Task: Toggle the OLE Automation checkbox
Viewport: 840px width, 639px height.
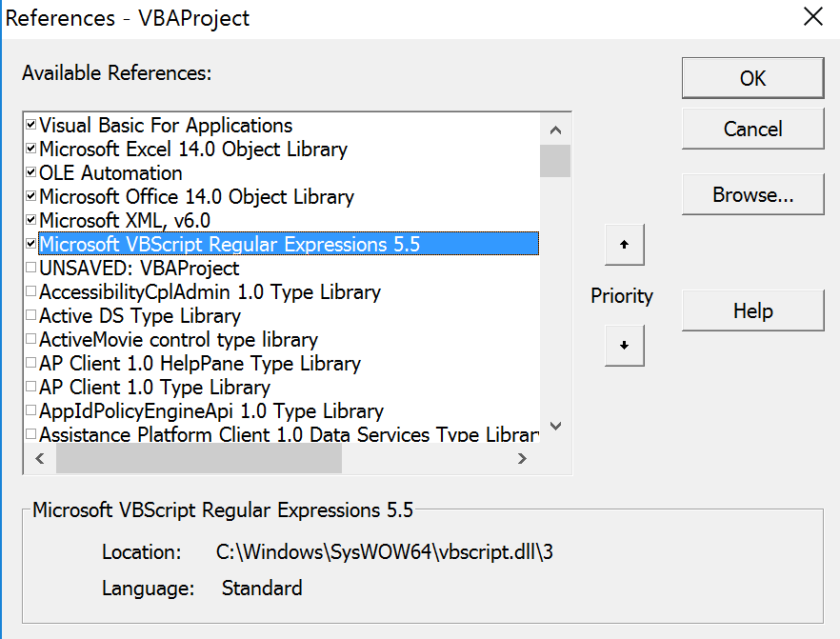Action: [31, 172]
